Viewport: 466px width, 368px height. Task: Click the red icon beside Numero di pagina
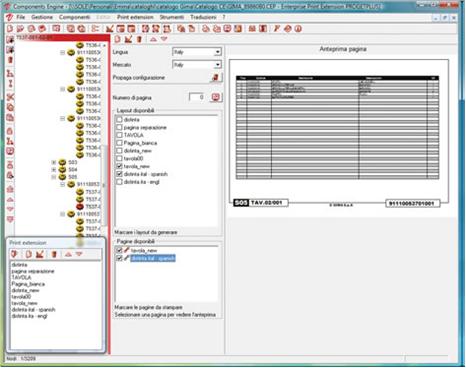(x=216, y=97)
